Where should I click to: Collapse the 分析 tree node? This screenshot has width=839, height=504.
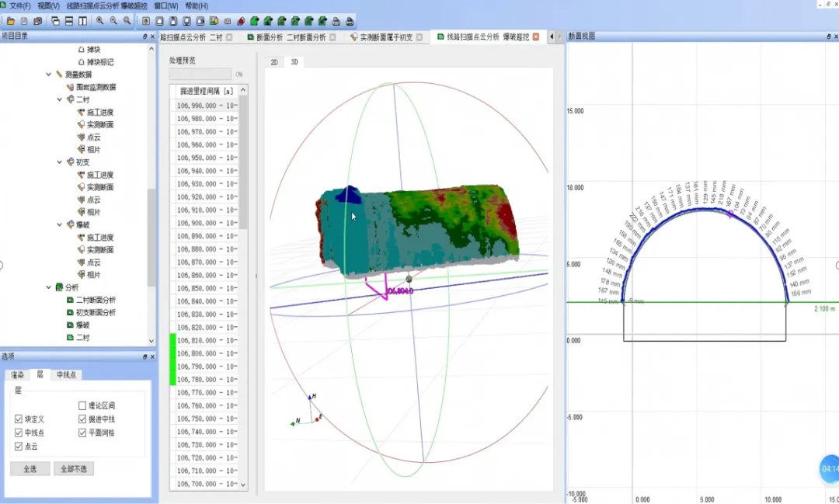pyautogui.click(x=49, y=287)
